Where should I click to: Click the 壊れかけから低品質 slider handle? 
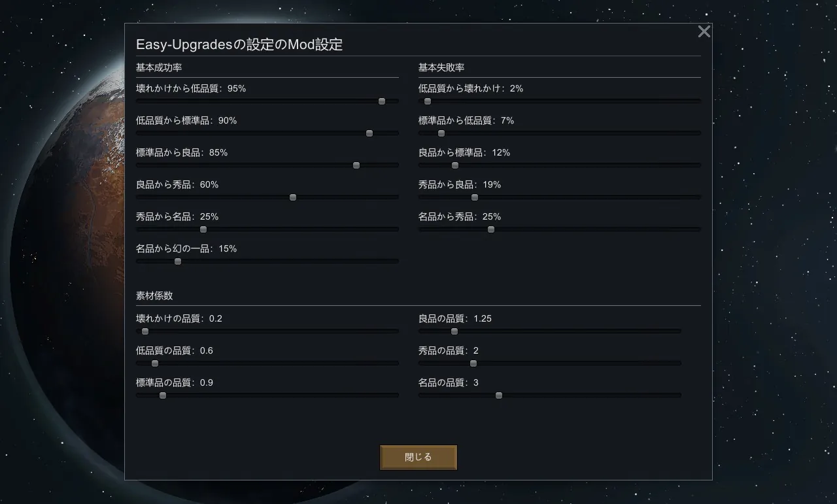382,101
